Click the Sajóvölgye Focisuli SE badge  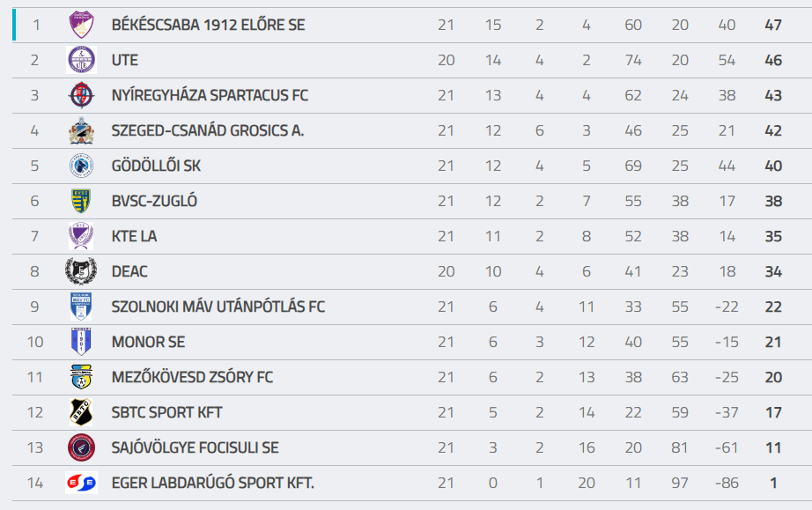[81, 447]
